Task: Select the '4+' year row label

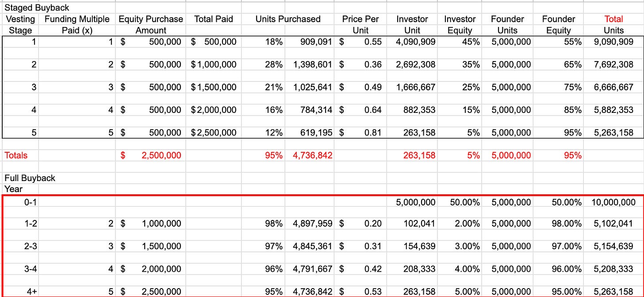Action: pos(32,292)
